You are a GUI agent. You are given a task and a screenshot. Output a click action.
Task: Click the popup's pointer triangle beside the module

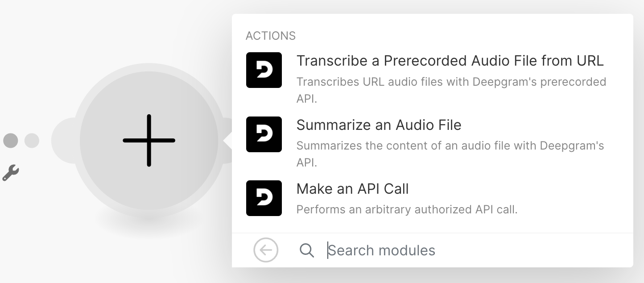click(x=228, y=141)
